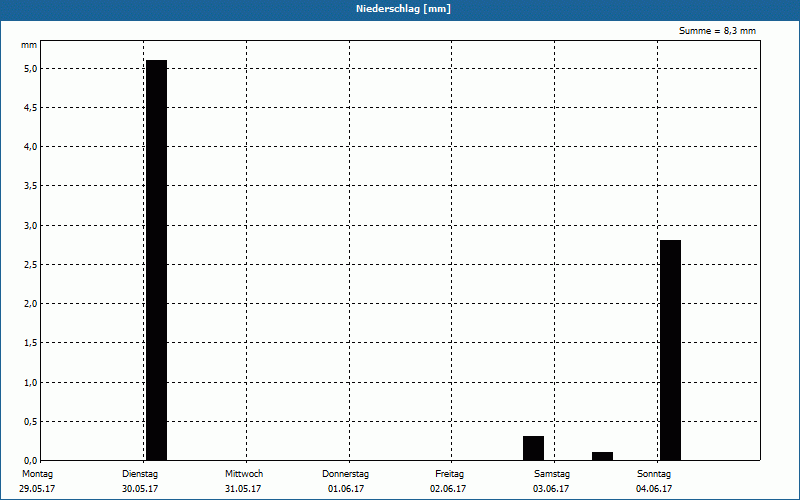Click the tall Dienstag precipitation bar
Screen dimensions: 800x500
pos(157,260)
